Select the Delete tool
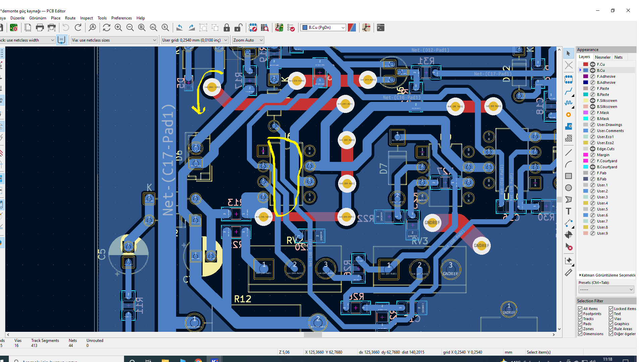This screenshot has width=644, height=362. click(x=569, y=246)
